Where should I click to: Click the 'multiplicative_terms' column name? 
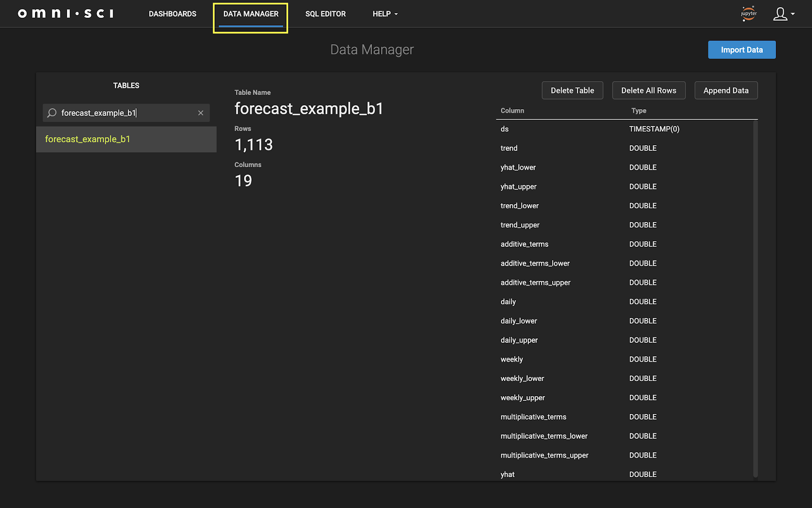pos(533,417)
